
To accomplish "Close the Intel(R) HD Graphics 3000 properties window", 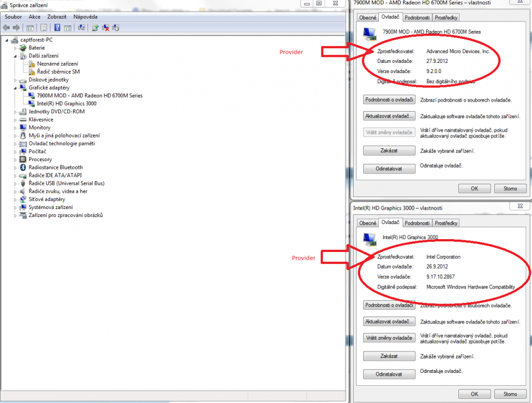I will [x=520, y=206].
